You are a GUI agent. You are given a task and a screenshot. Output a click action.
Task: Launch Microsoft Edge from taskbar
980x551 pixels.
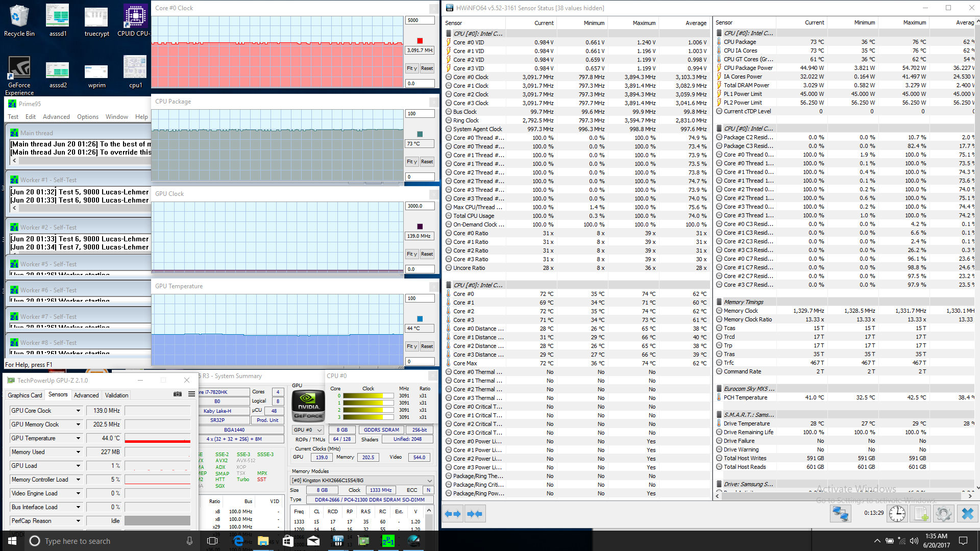coord(238,541)
